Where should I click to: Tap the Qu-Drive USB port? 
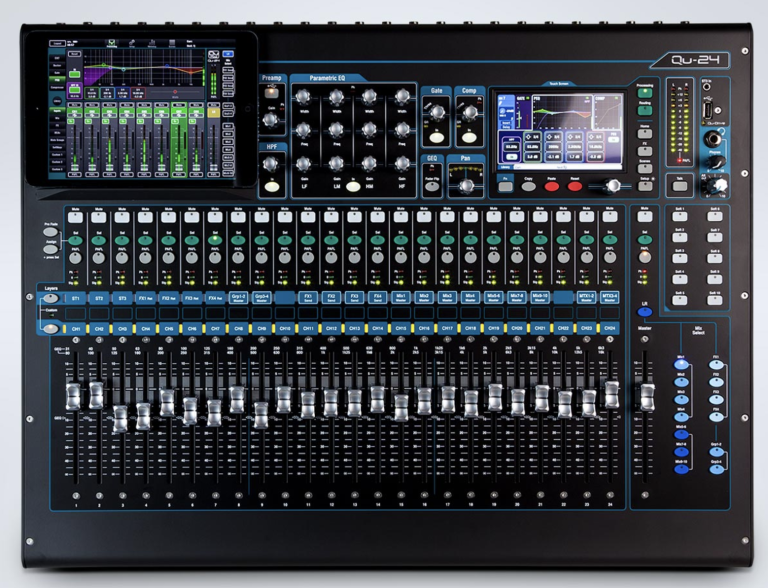pos(707,111)
